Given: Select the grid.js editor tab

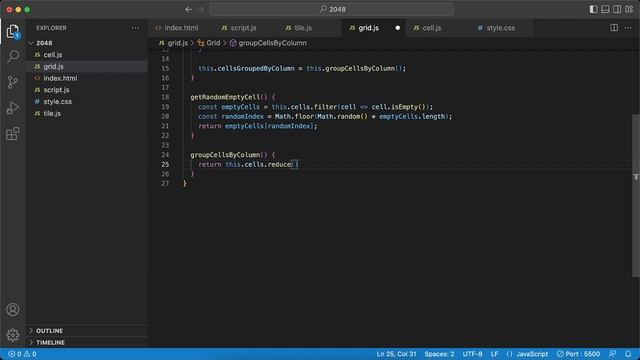Looking at the screenshot, I should coord(369,28).
